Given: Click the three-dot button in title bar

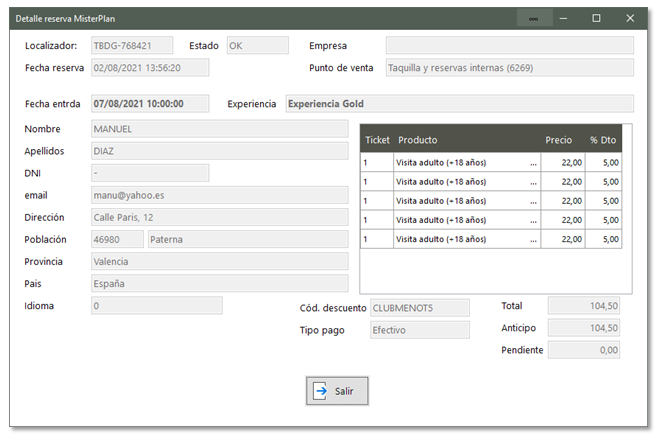Looking at the screenshot, I should coord(533,19).
